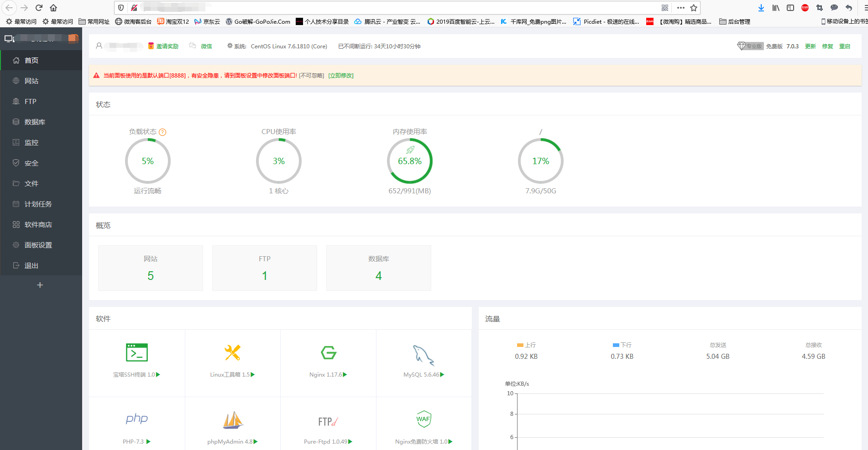Click the browser back arrow
The height and width of the screenshot is (450, 868).
point(9,8)
